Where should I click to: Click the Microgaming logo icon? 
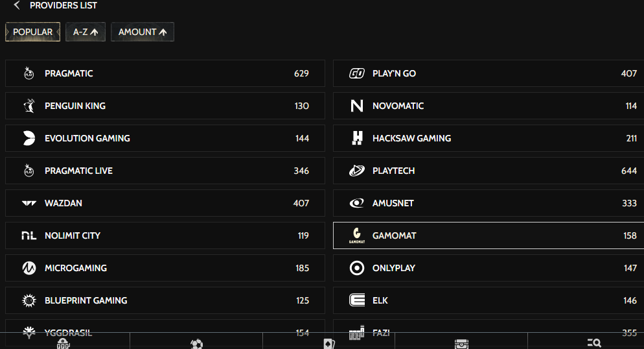(x=29, y=268)
